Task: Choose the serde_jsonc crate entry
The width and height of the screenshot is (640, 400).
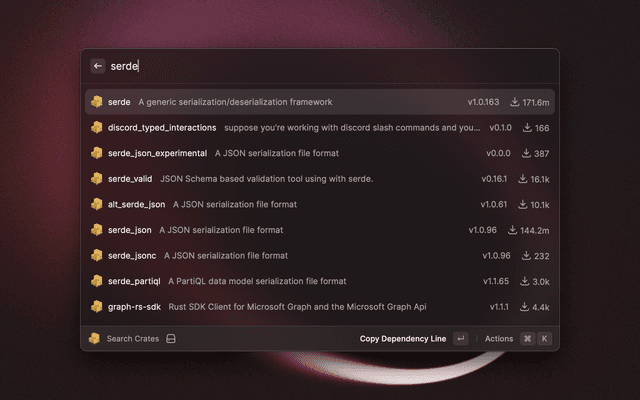Action: pos(300,255)
